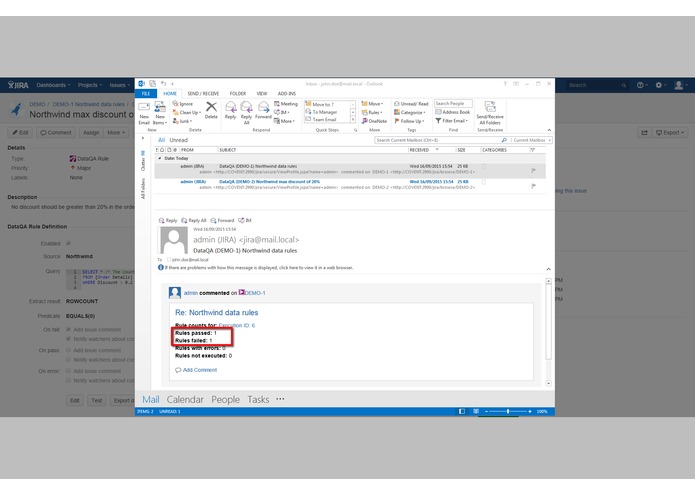
Task: Switch to the FOLDER ribbon tab
Action: [x=238, y=93]
